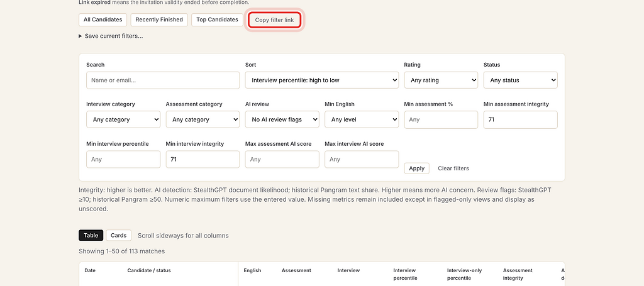Click the Scroll sideways for all columns hint

pyautogui.click(x=183, y=236)
